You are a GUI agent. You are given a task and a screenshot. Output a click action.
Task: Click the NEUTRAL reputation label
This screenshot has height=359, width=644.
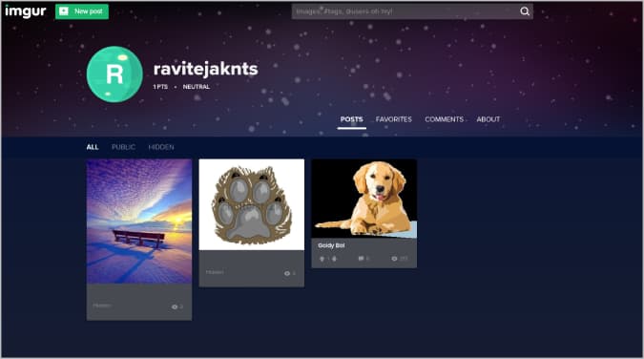pyautogui.click(x=196, y=87)
